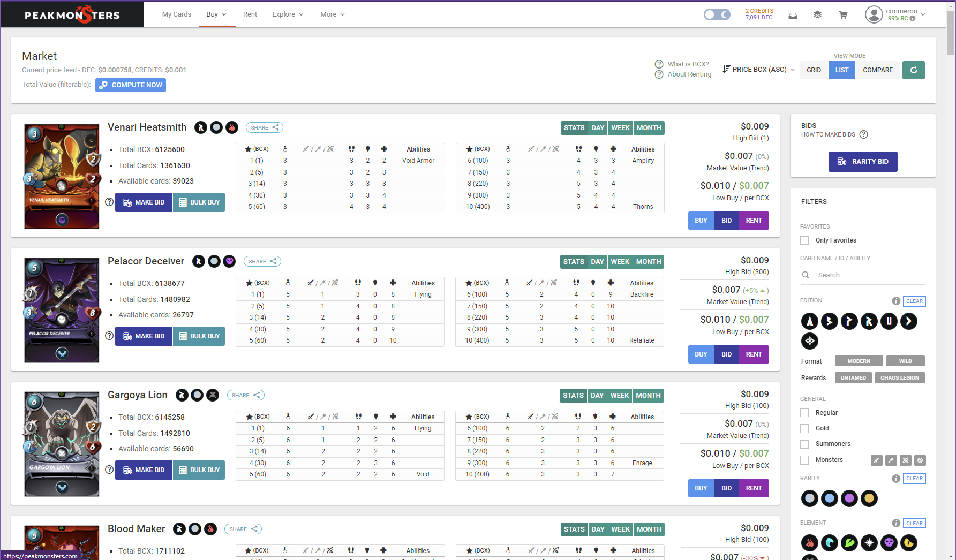Screen dimensions: 956x560
Task: Open the inbox tray icon
Action: (793, 15)
